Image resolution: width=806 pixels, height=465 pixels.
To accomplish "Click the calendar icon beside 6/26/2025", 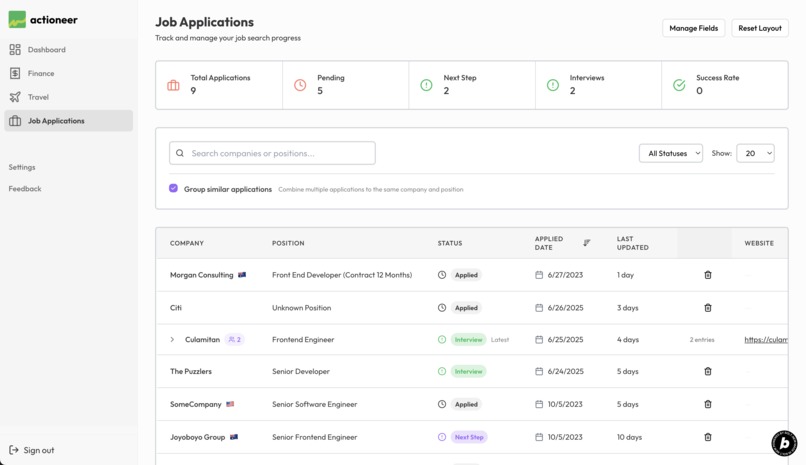I will click(x=539, y=308).
